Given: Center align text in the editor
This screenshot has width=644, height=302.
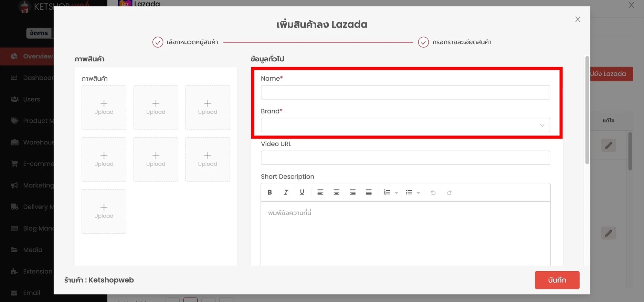Looking at the screenshot, I should [336, 192].
